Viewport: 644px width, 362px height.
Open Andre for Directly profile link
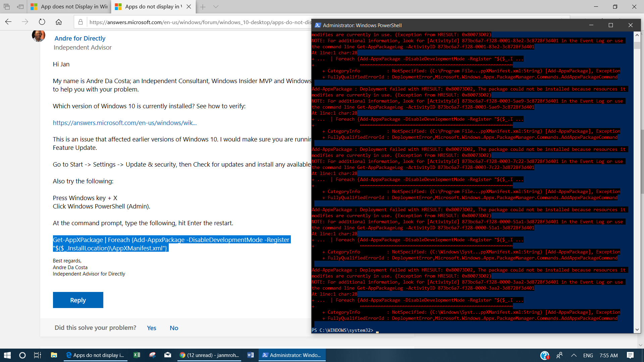click(x=80, y=38)
